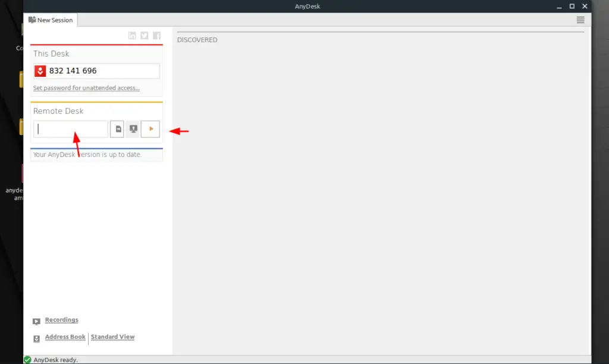The image size is (609, 364).
Task: Open the hamburger main menu
Action: pos(580,20)
